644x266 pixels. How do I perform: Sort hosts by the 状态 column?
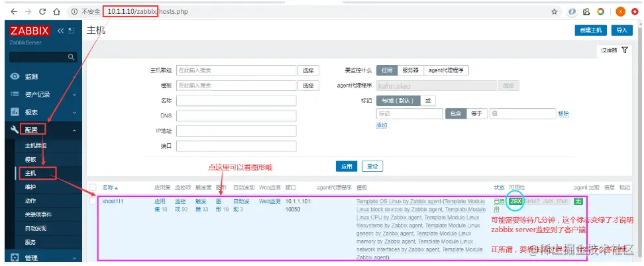tap(499, 188)
